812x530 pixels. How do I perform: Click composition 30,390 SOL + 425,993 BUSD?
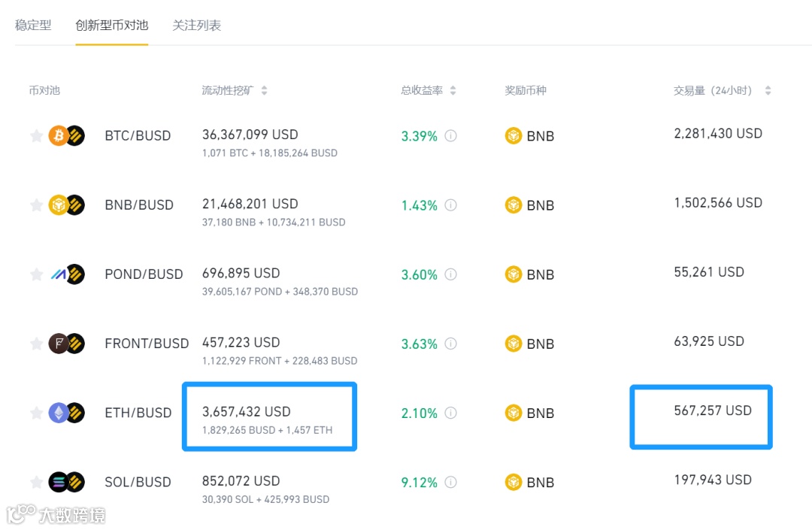coord(265,500)
